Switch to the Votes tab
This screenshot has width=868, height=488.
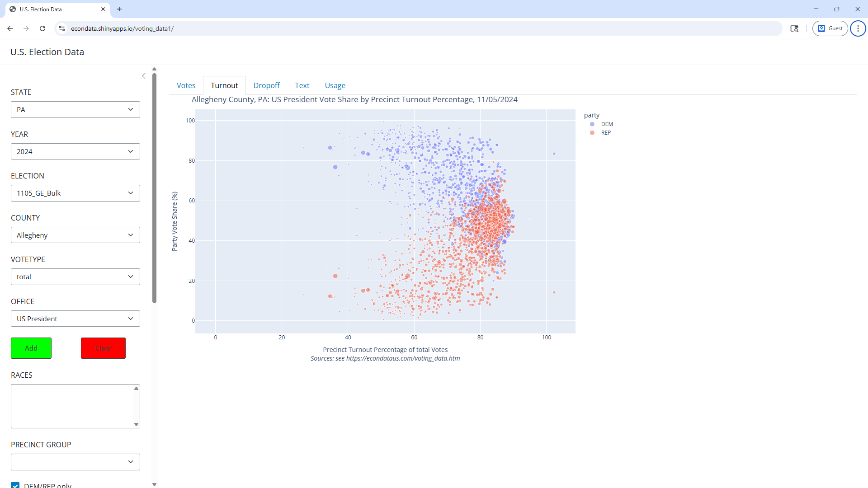(x=186, y=85)
